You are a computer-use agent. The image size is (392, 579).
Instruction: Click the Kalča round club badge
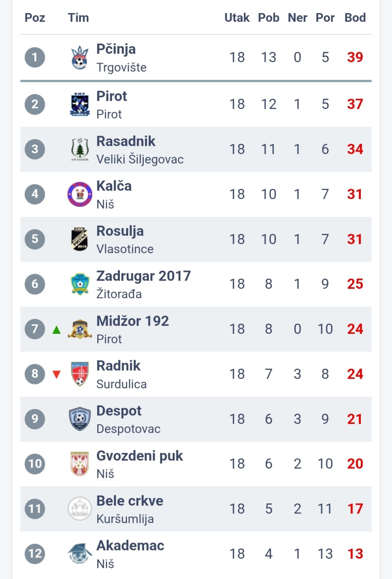[x=80, y=194]
